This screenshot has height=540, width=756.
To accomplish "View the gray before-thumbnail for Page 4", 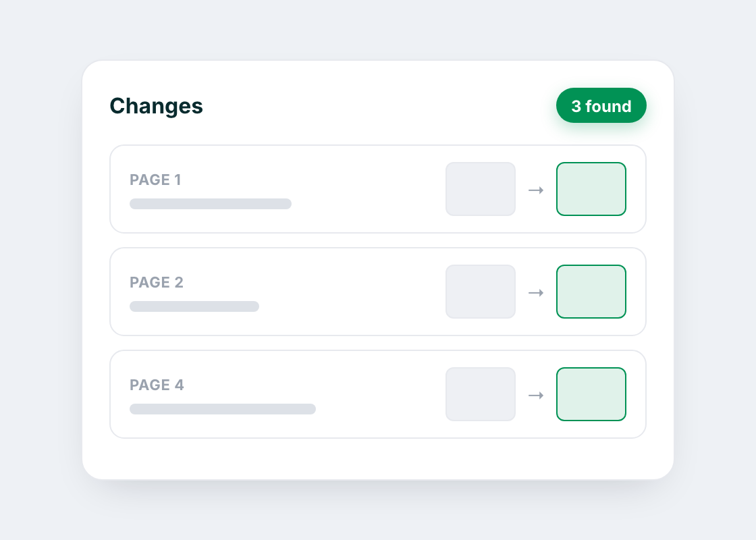I will point(481,394).
